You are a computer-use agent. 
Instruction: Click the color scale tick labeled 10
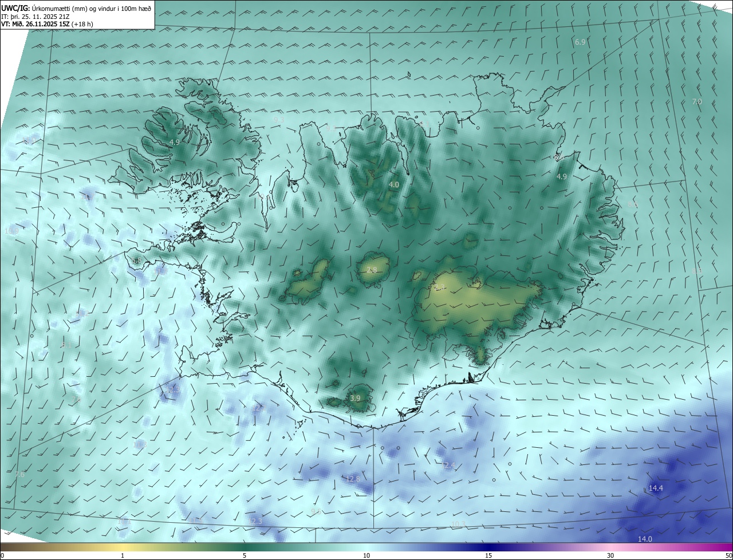(366, 555)
